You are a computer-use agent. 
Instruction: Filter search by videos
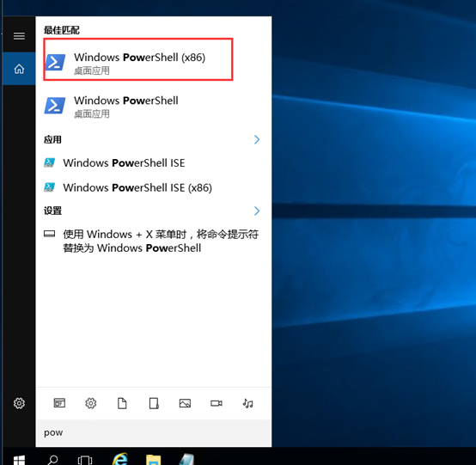[x=217, y=403]
